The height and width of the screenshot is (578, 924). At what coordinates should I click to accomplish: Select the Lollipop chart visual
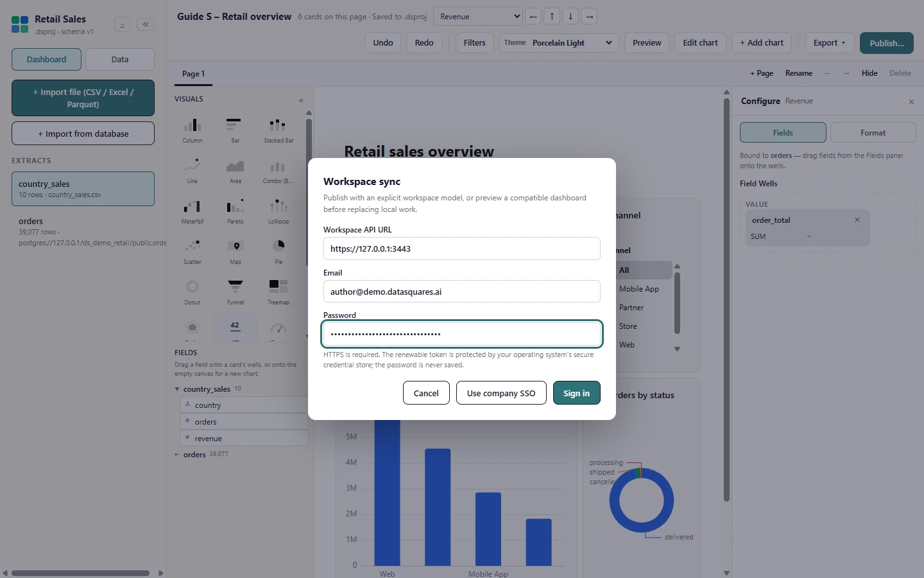(x=278, y=211)
